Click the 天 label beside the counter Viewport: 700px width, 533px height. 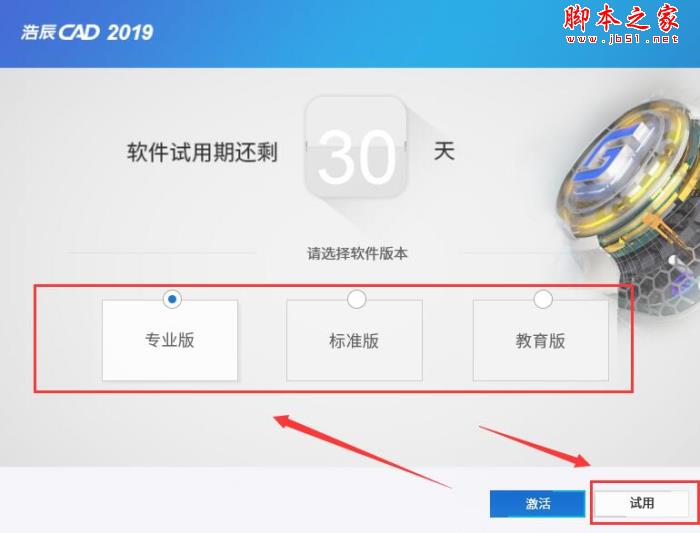[444, 151]
